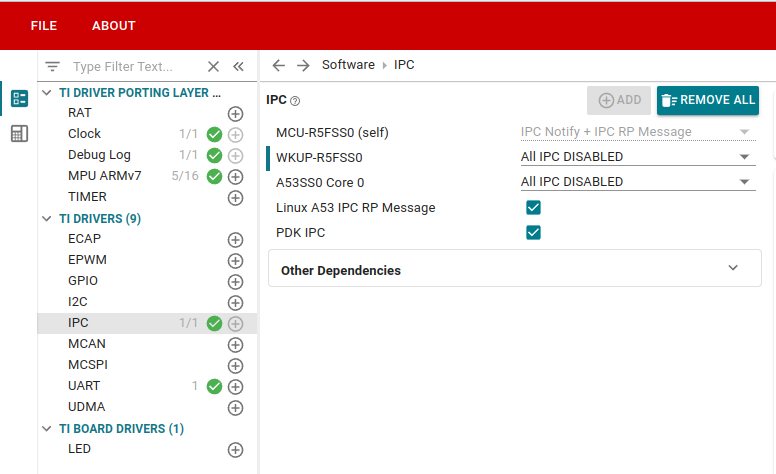
Task: Collapse the TI DRIVERS (9) group
Action: (48, 219)
